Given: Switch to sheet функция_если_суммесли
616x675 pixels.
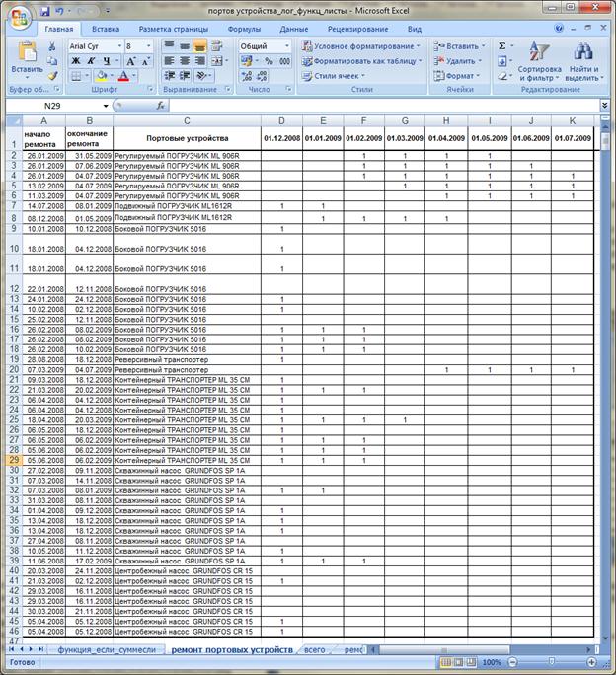Looking at the screenshot, I should click(x=107, y=649).
